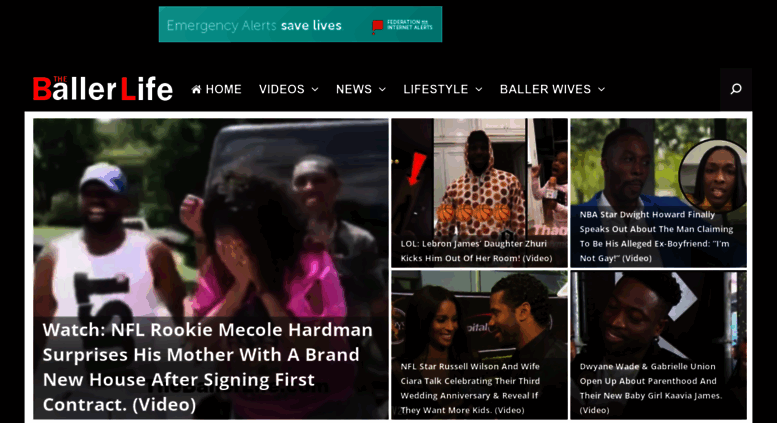The image size is (777, 423).
Task: Click the Emergency Alerts save lives banner
Action: click(300, 24)
